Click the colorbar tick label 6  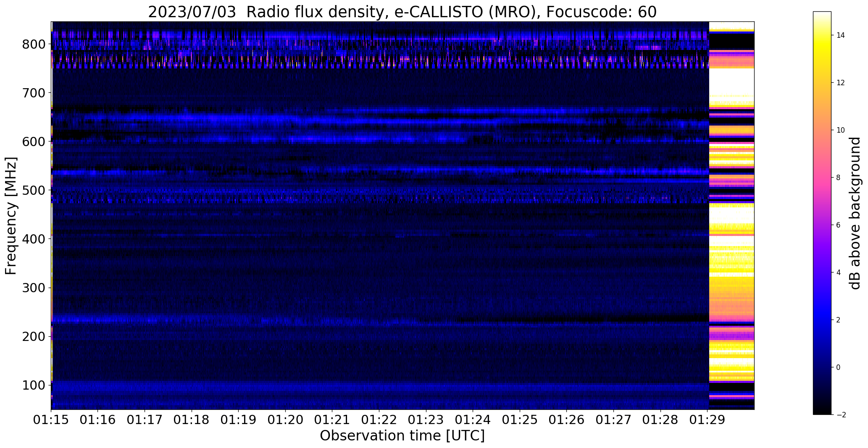pyautogui.click(x=838, y=225)
